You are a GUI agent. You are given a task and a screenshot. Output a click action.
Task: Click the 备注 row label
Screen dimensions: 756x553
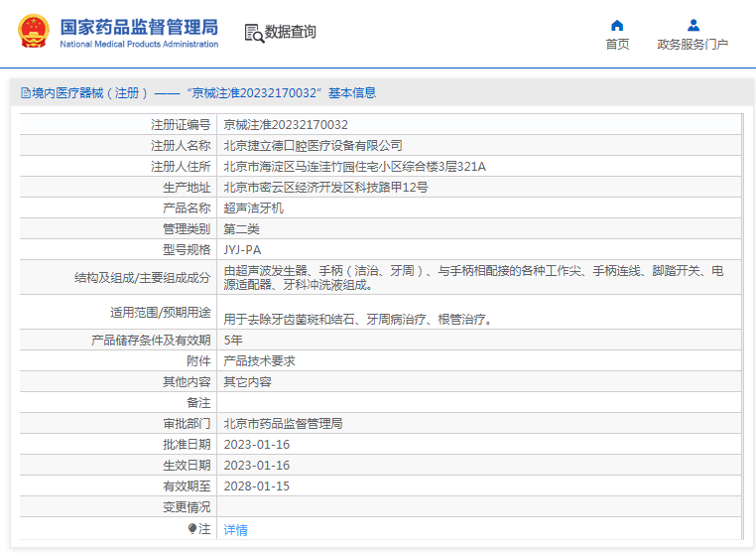[198, 403]
